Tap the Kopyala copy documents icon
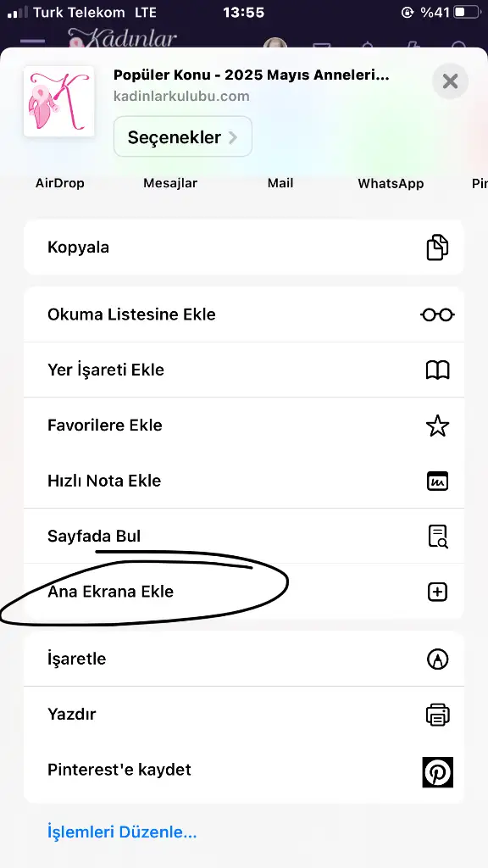This screenshot has width=488, height=868. point(437,248)
